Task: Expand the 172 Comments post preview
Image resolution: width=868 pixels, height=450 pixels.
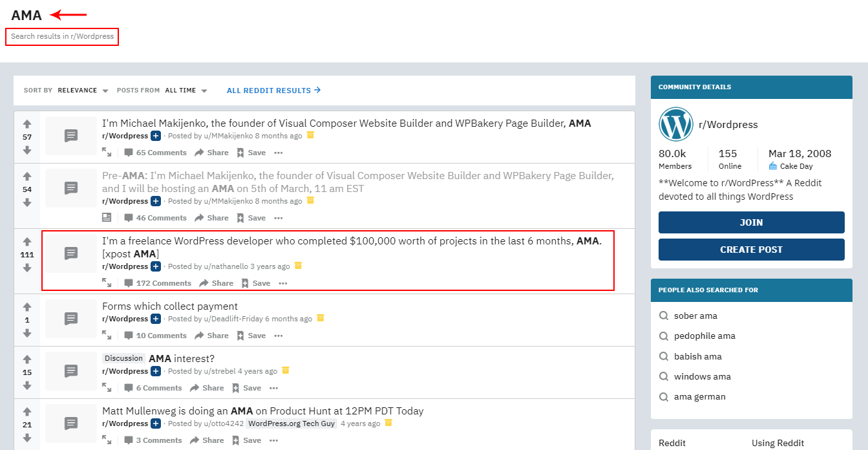Action: tap(107, 283)
